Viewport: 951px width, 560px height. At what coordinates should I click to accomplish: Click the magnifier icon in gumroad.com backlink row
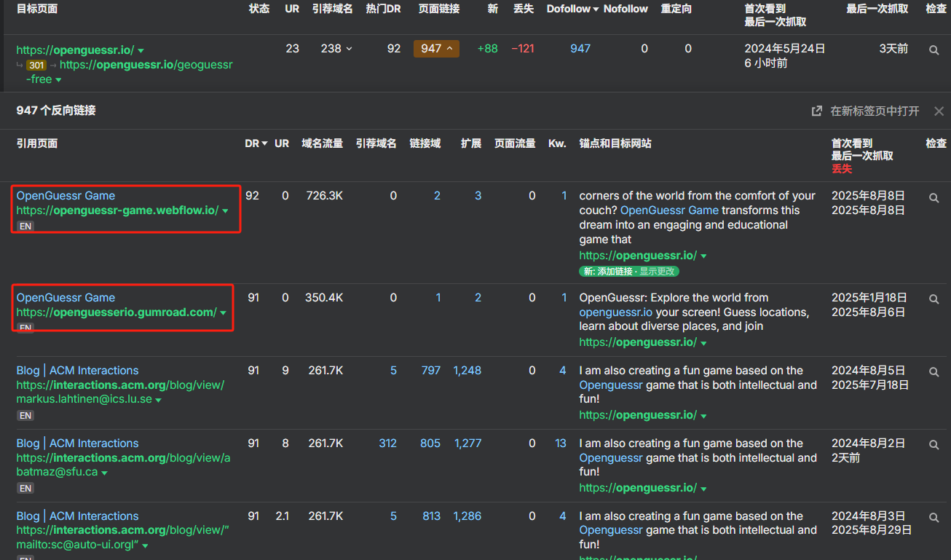pos(934,299)
